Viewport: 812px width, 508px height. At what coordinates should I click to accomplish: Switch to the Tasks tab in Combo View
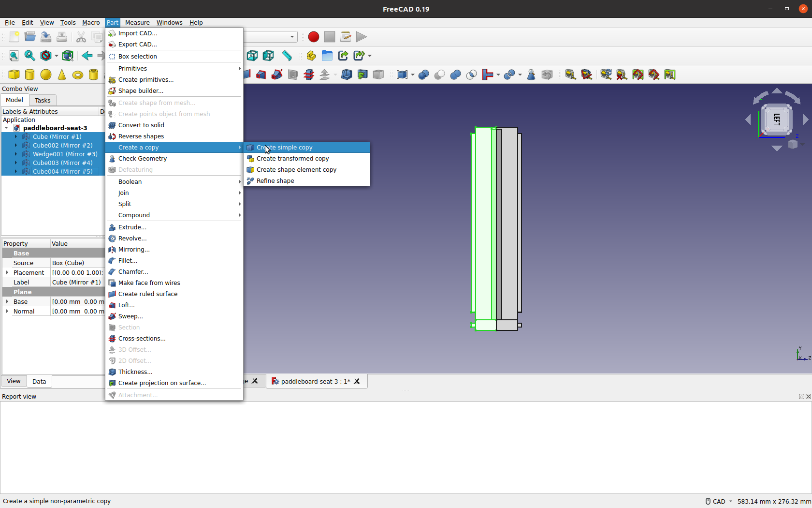coord(43,100)
